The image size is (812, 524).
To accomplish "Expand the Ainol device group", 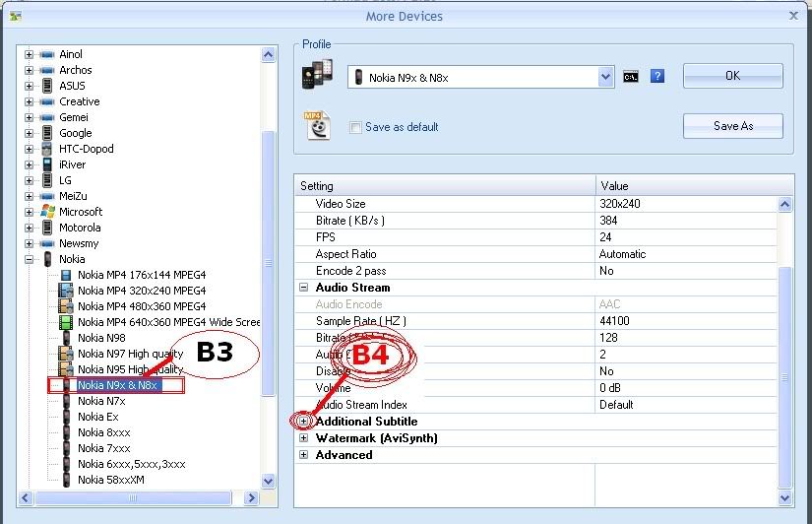I will pyautogui.click(x=29, y=54).
